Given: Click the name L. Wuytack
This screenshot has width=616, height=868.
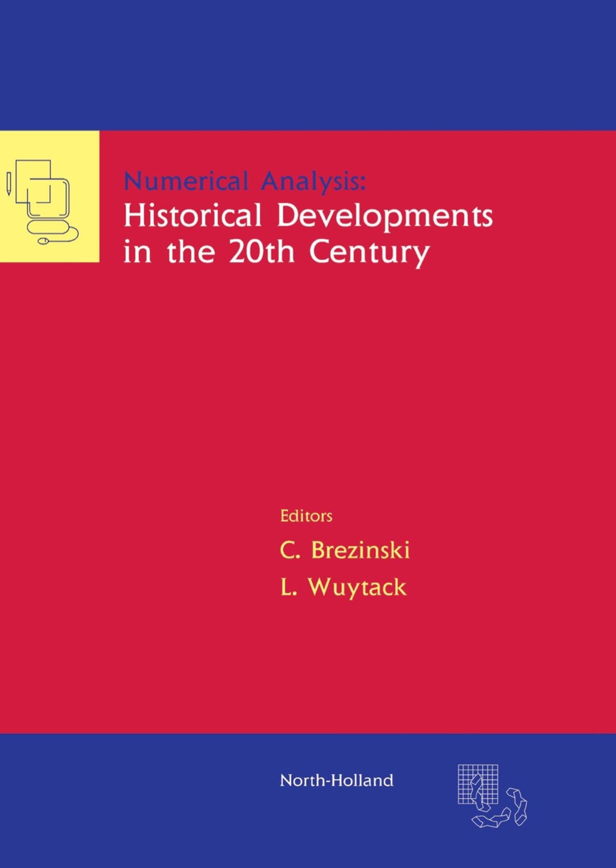Looking at the screenshot, I should click(341, 587).
